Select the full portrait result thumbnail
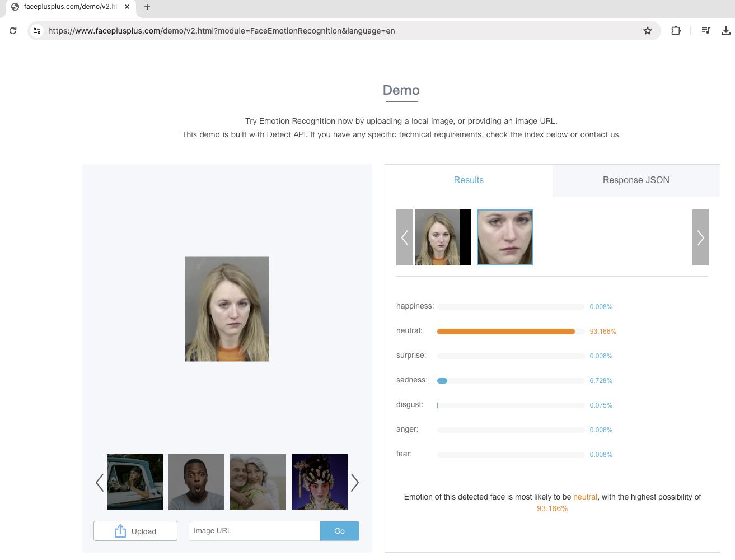735x560 pixels. pyautogui.click(x=443, y=237)
